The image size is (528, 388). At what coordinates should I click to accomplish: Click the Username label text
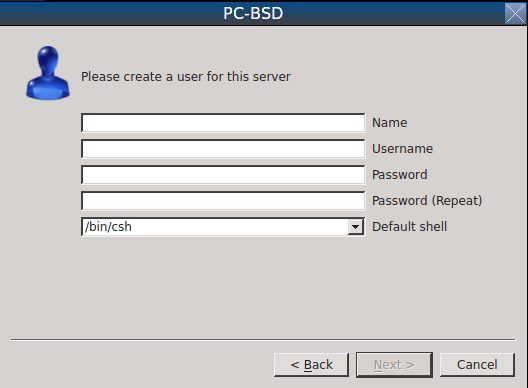402,149
